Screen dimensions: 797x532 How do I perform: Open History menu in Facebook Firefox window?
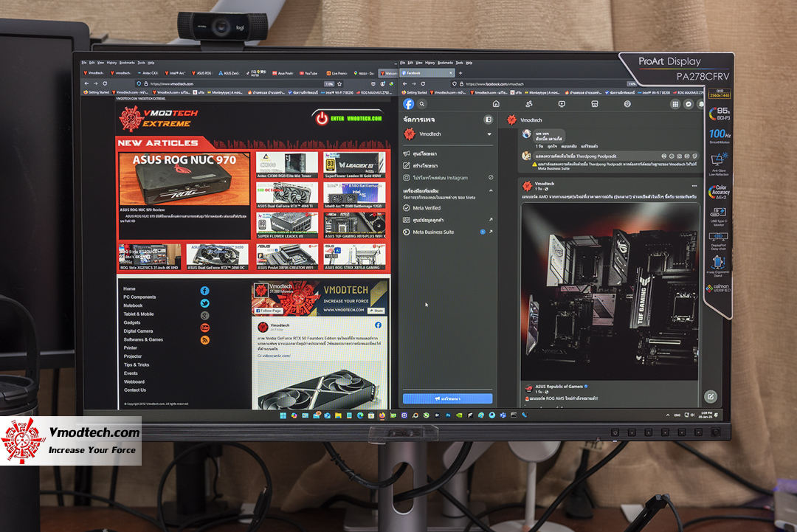pos(430,63)
